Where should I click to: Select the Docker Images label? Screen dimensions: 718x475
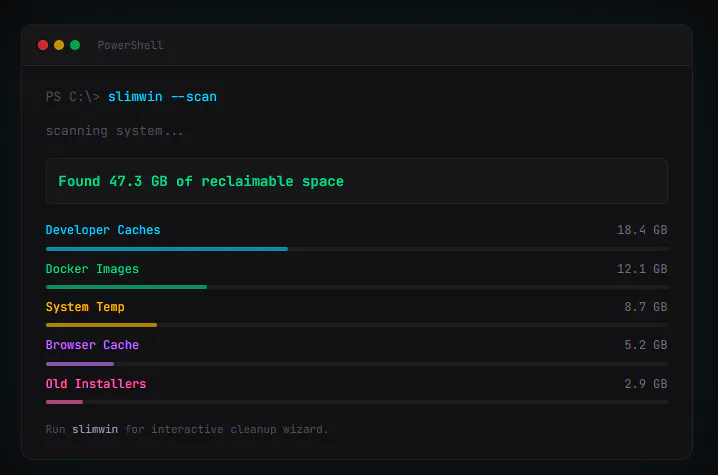pos(92,269)
